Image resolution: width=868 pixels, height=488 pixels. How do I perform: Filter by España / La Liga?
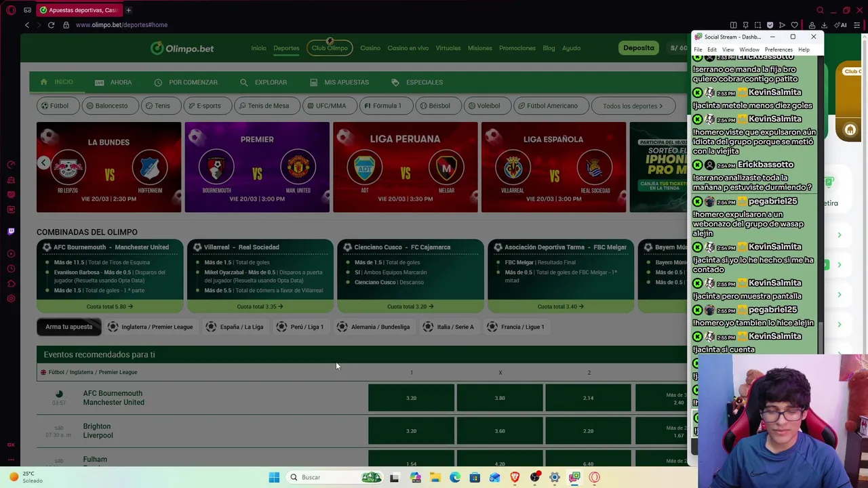[235, 327]
